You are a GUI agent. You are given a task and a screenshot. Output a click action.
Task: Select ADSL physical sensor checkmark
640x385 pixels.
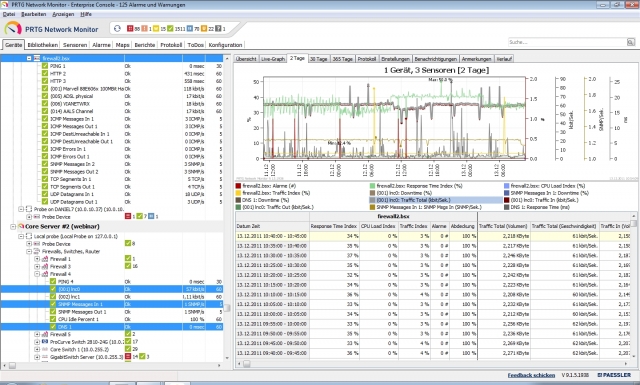tap(45, 96)
